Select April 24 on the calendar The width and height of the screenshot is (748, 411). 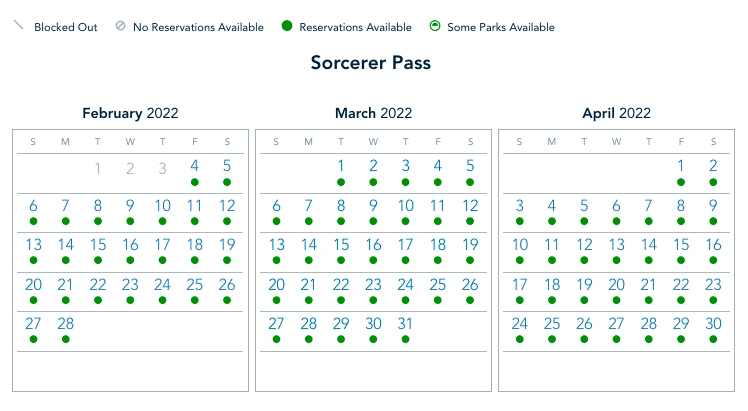(x=519, y=323)
